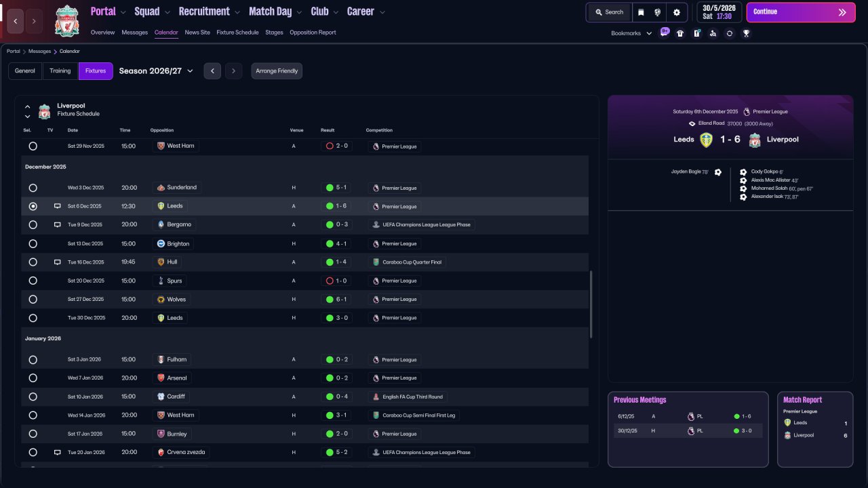Image resolution: width=868 pixels, height=488 pixels.
Task: Click the Arrange Friendly button
Action: (277, 71)
